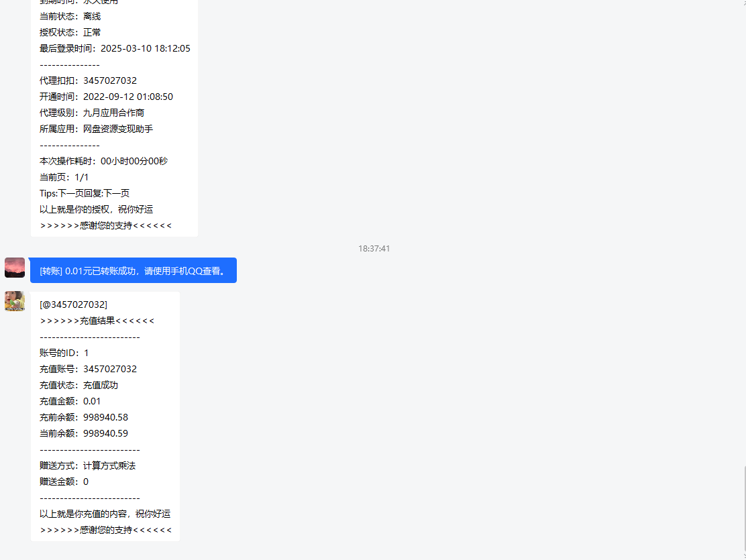Select the 充前余额 998940.58 line
This screenshot has height=560, width=746.
[83, 417]
